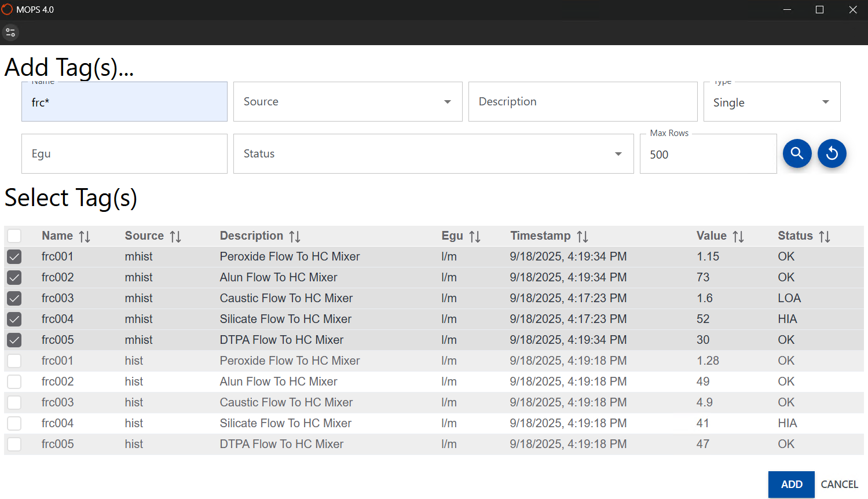Uncheck the frc003 mhist tag row

(x=14, y=298)
